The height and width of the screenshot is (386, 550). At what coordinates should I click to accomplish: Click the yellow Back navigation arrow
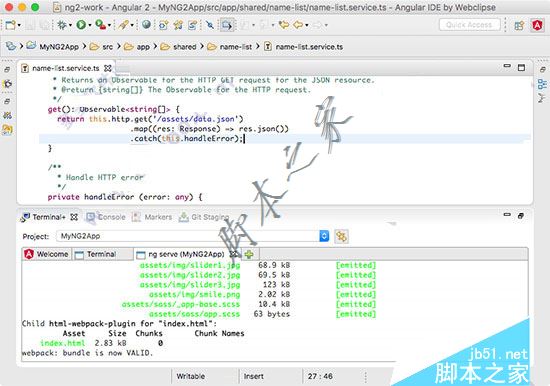298,25
